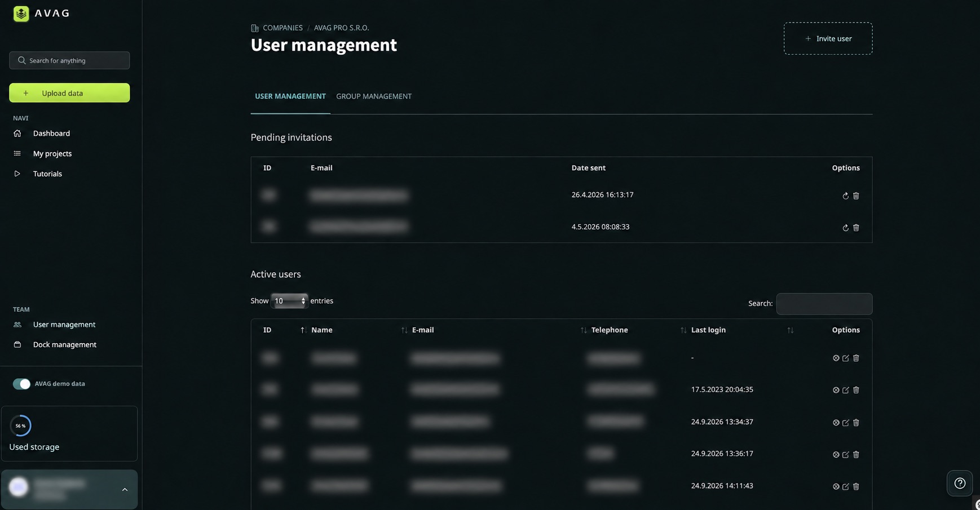
Task: Deactivate user last logged in 17.5.2023 20:04:35
Action: click(x=836, y=390)
